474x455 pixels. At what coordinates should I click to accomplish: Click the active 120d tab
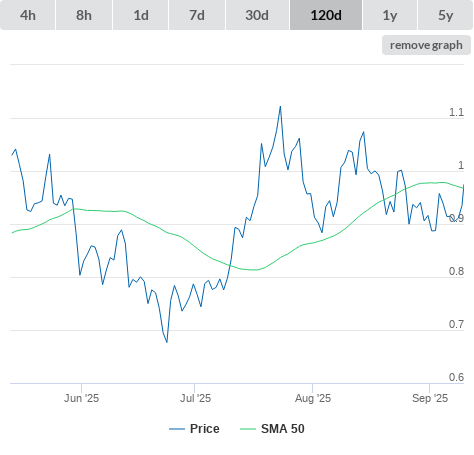pos(326,15)
